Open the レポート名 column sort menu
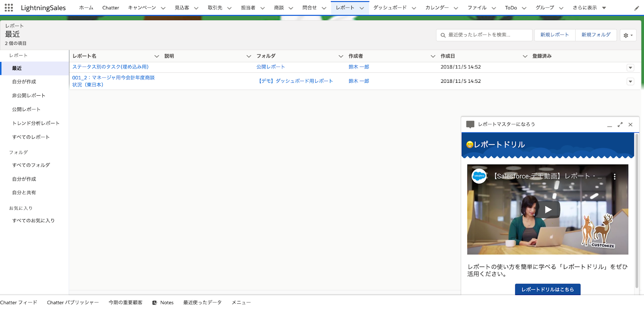Viewport: 644px width, 310px height. coord(157,56)
